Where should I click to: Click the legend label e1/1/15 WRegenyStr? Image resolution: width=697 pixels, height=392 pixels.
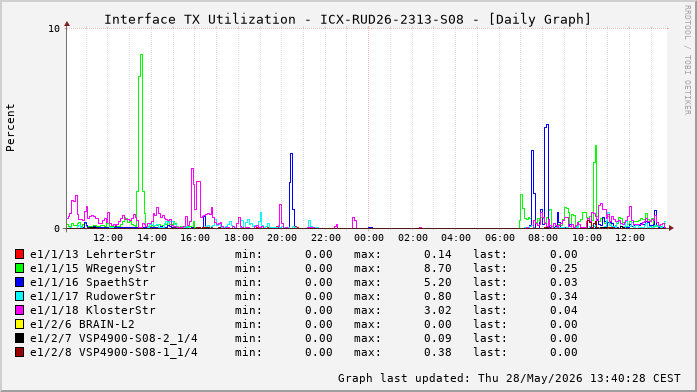pos(93,268)
